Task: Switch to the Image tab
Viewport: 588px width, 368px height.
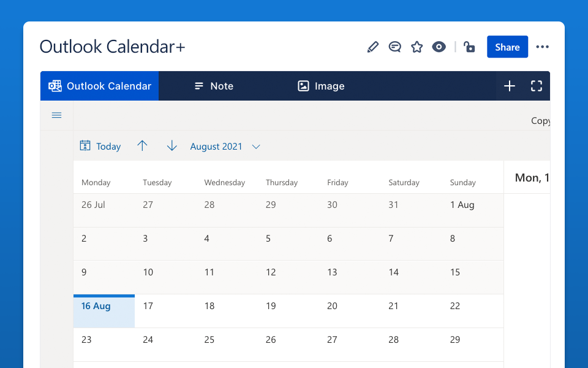Action: pyautogui.click(x=320, y=86)
